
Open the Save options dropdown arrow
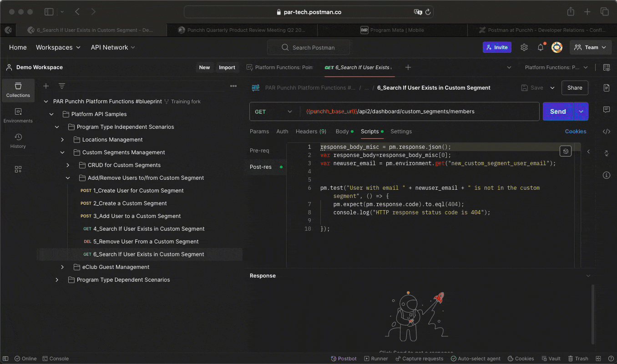point(552,88)
